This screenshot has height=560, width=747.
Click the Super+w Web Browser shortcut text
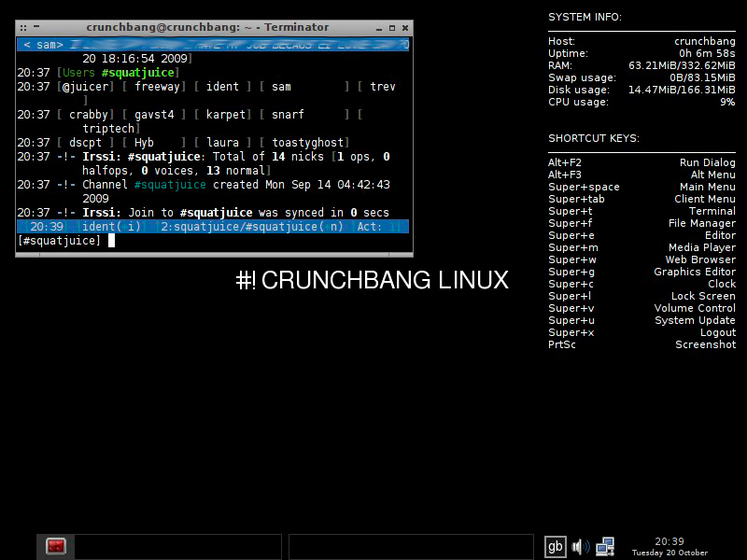point(641,260)
